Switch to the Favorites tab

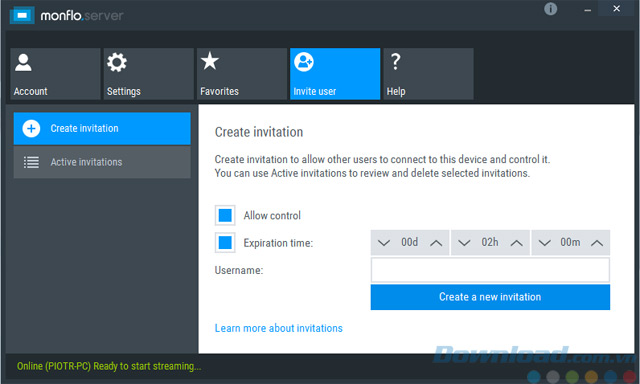click(x=242, y=74)
